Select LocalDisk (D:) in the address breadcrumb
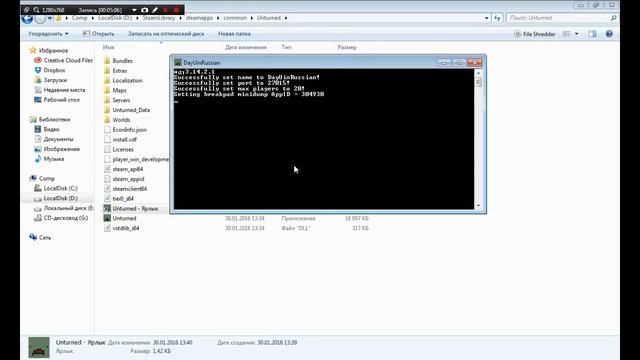The image size is (640, 360). 115,18
